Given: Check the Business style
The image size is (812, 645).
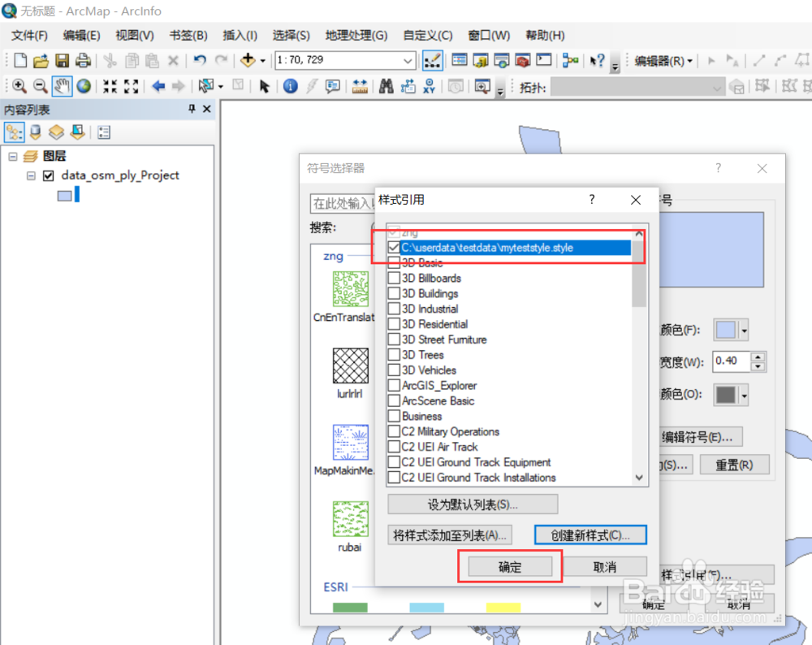Looking at the screenshot, I should coord(394,416).
